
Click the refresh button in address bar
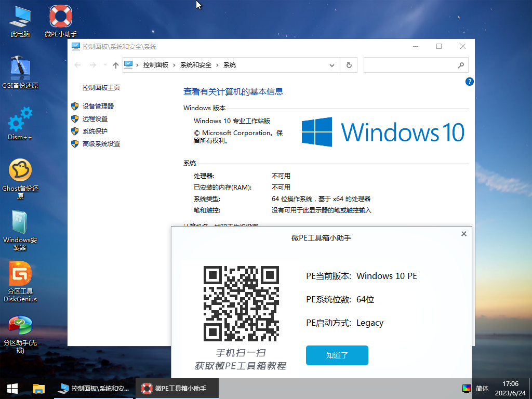tap(349, 65)
